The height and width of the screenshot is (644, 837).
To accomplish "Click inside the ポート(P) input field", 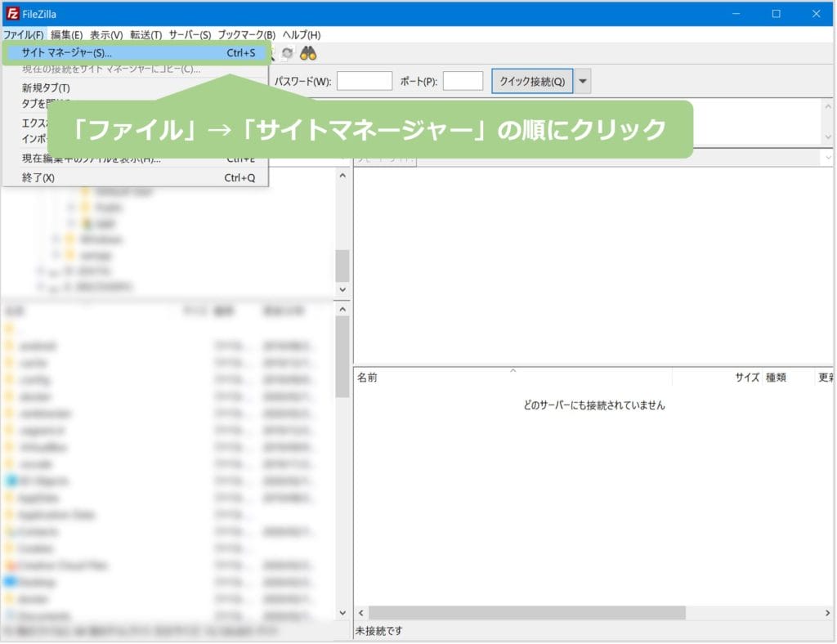I will click(462, 81).
